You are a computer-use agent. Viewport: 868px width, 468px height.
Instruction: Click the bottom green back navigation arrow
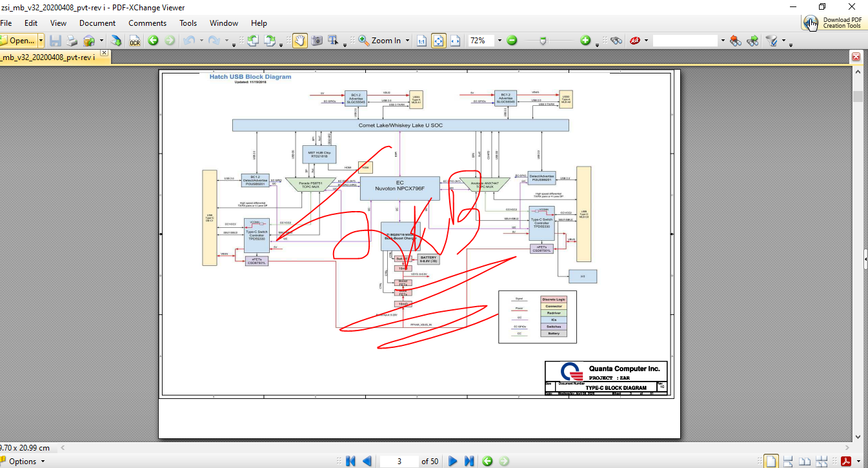pyautogui.click(x=487, y=461)
